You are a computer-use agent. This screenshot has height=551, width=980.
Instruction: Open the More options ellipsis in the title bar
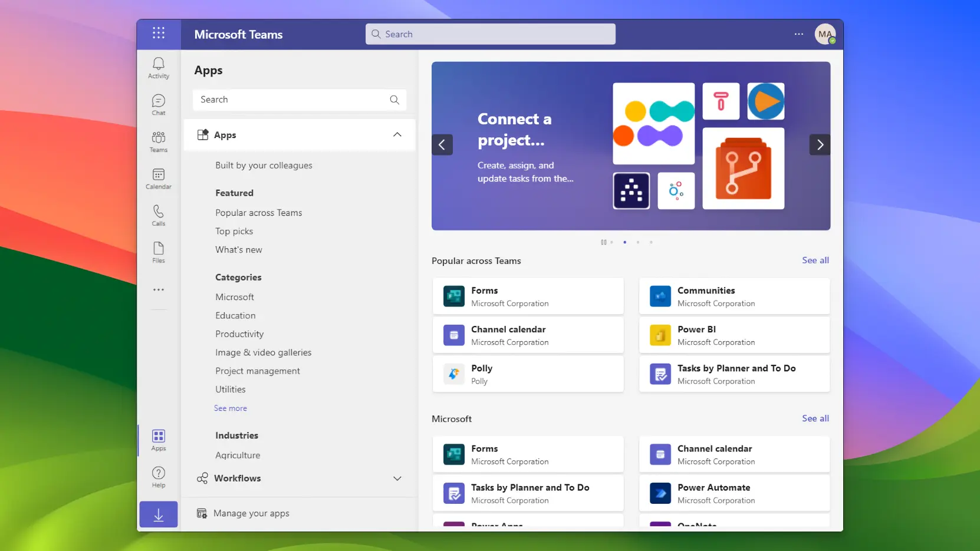[798, 34]
